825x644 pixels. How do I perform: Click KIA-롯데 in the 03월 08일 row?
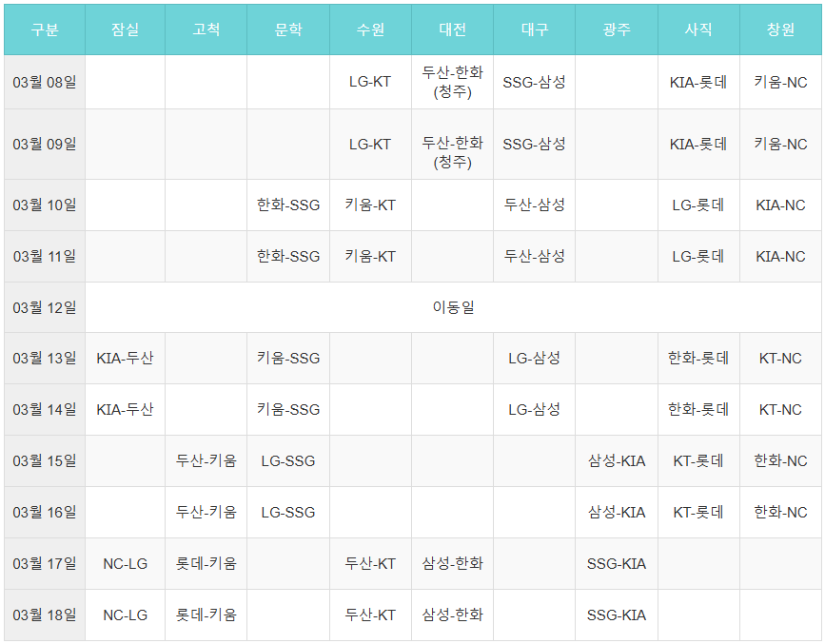pos(698,82)
